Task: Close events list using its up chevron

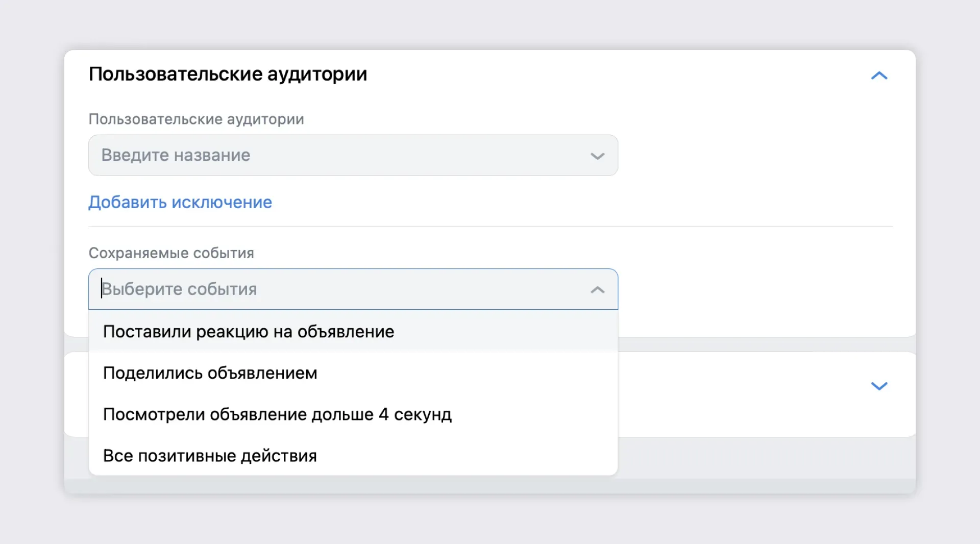Action: (597, 290)
